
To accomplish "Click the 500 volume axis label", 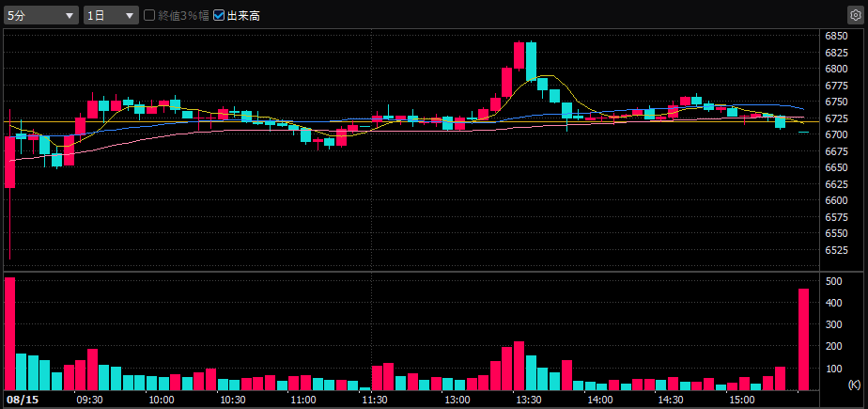I will click(x=833, y=281).
